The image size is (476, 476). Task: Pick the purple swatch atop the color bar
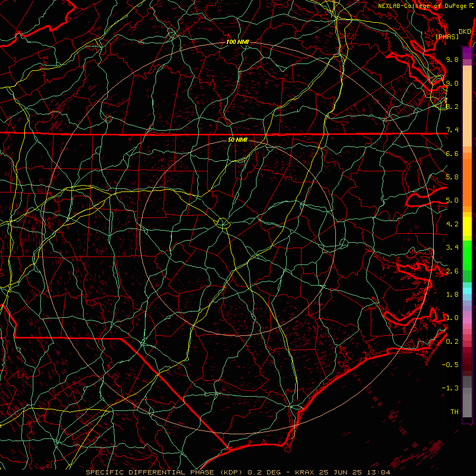467,53
